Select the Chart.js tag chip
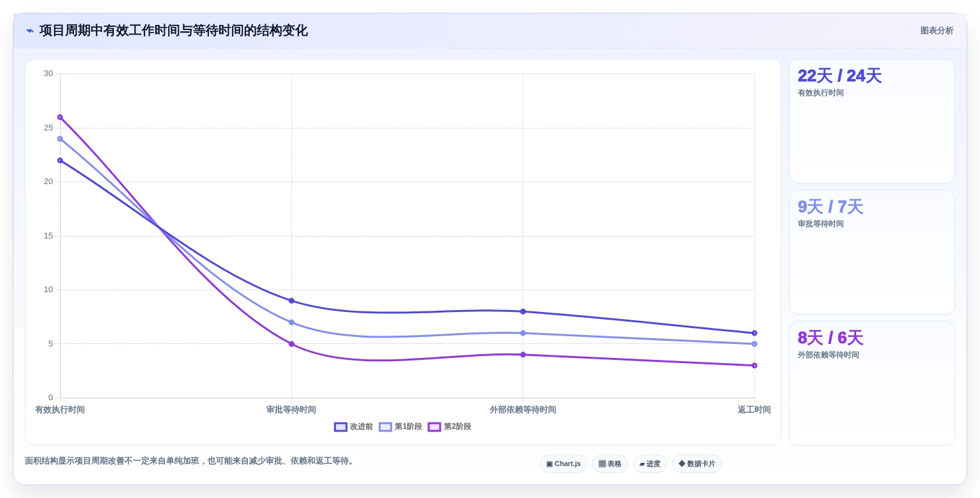The height and width of the screenshot is (498, 980). (x=563, y=463)
